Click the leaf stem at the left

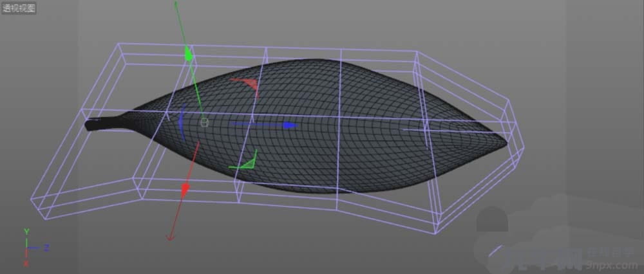(x=106, y=123)
